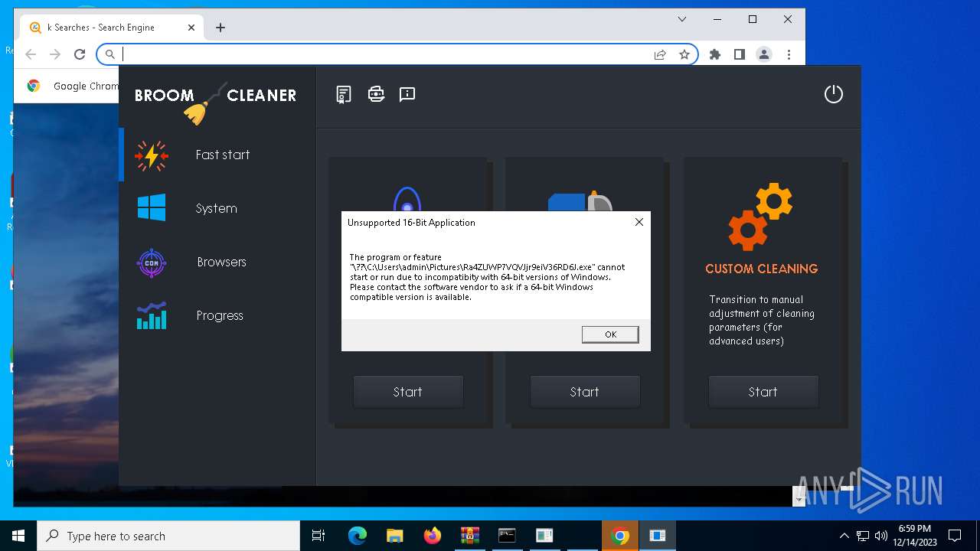980x551 pixels.
Task: Open the clock showing 6:59 PM
Action: [x=915, y=536]
